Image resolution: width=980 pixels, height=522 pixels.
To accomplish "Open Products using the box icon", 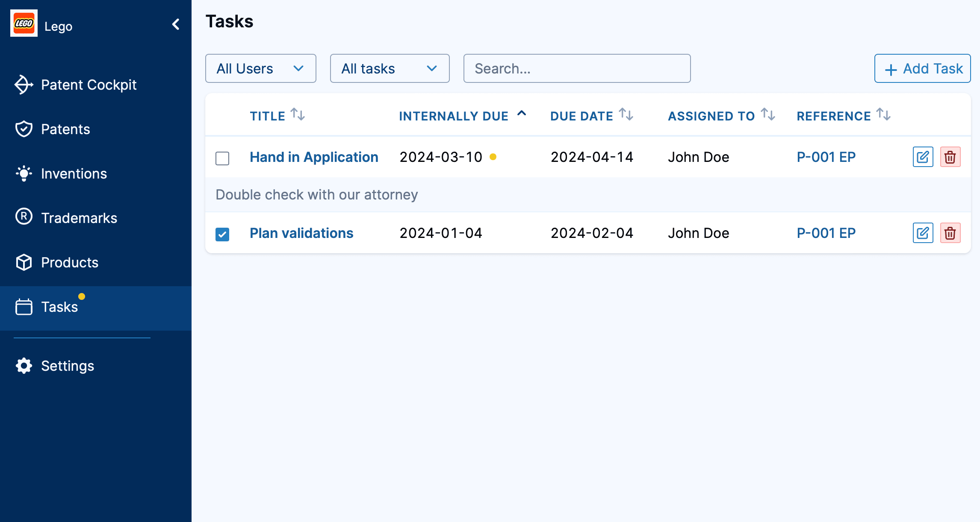I will click(24, 262).
